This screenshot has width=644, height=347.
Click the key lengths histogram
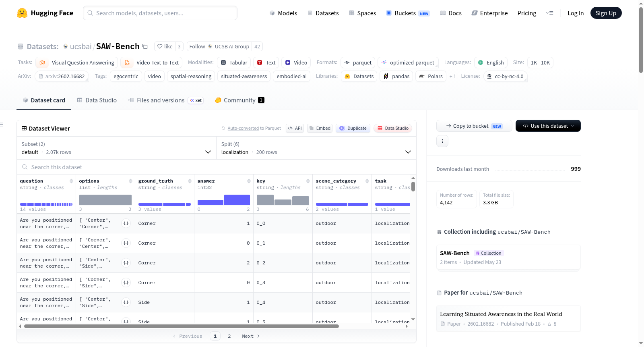point(283,200)
